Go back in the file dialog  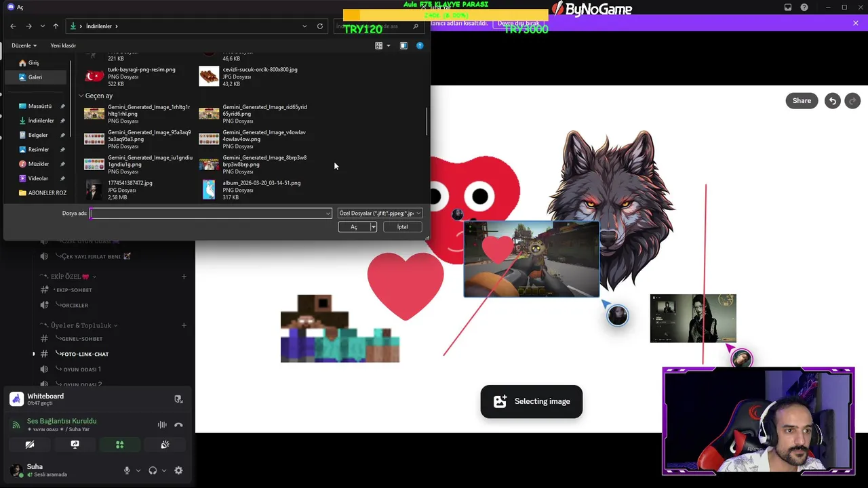point(13,26)
